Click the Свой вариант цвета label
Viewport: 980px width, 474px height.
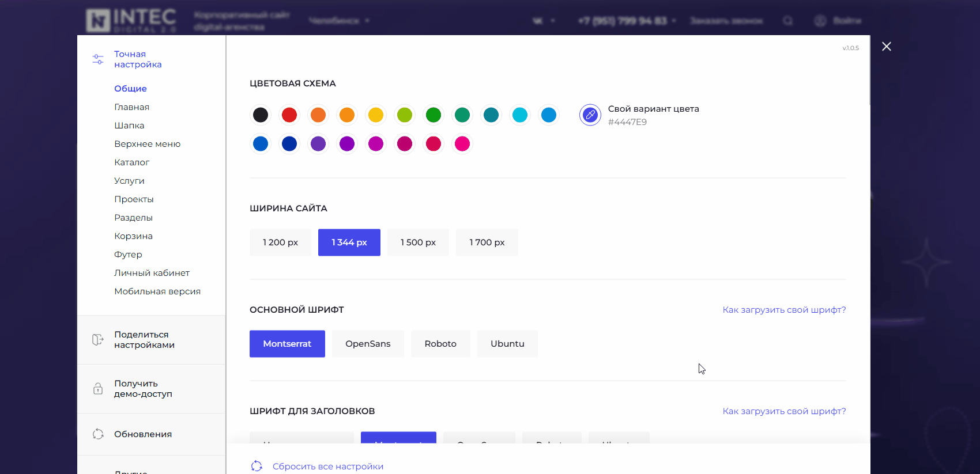tap(653, 109)
